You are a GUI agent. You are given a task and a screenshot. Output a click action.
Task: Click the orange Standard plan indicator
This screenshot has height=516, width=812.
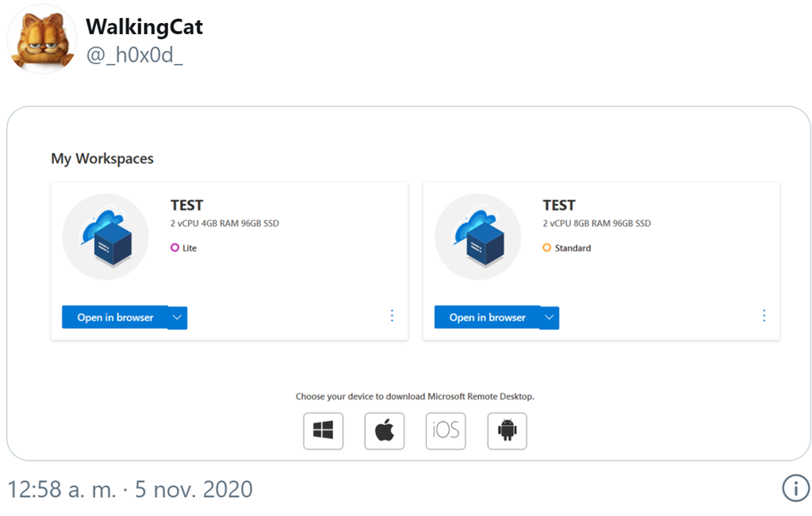point(547,248)
